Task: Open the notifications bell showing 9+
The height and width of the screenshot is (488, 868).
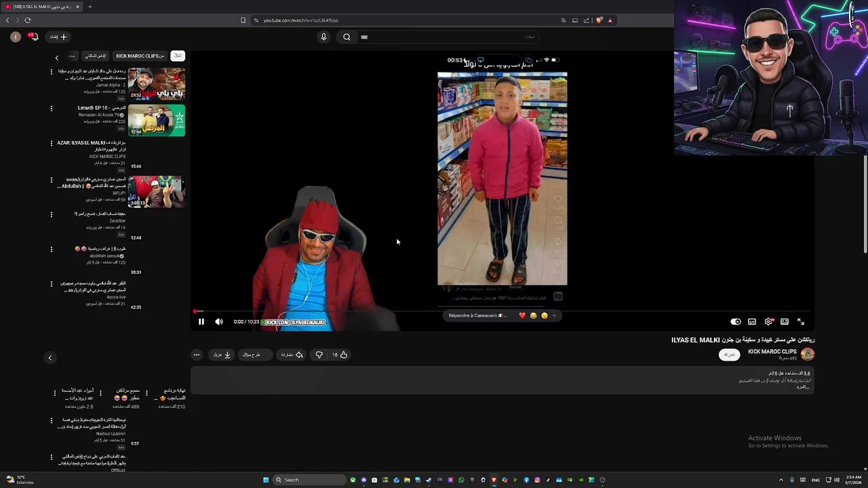Action: click(34, 37)
